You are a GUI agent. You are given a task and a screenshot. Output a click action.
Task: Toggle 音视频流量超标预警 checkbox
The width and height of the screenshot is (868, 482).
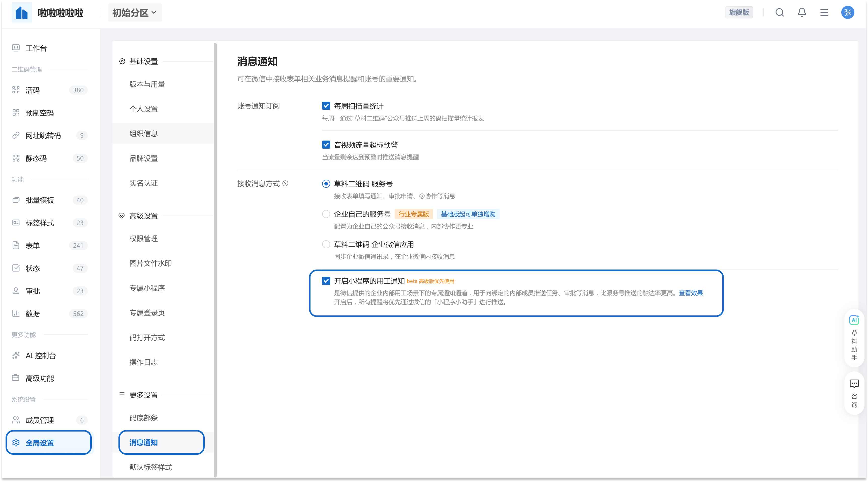(x=326, y=145)
